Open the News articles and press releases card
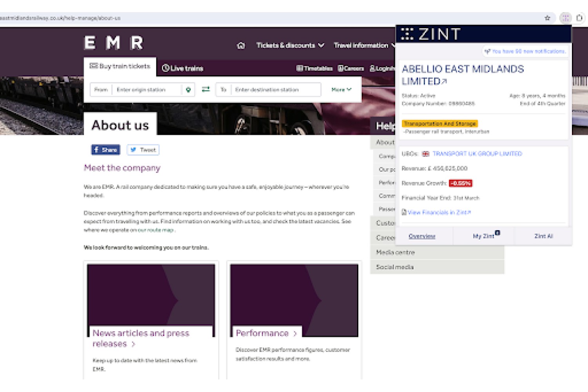Screen dimensions: 588x392 point(151,319)
